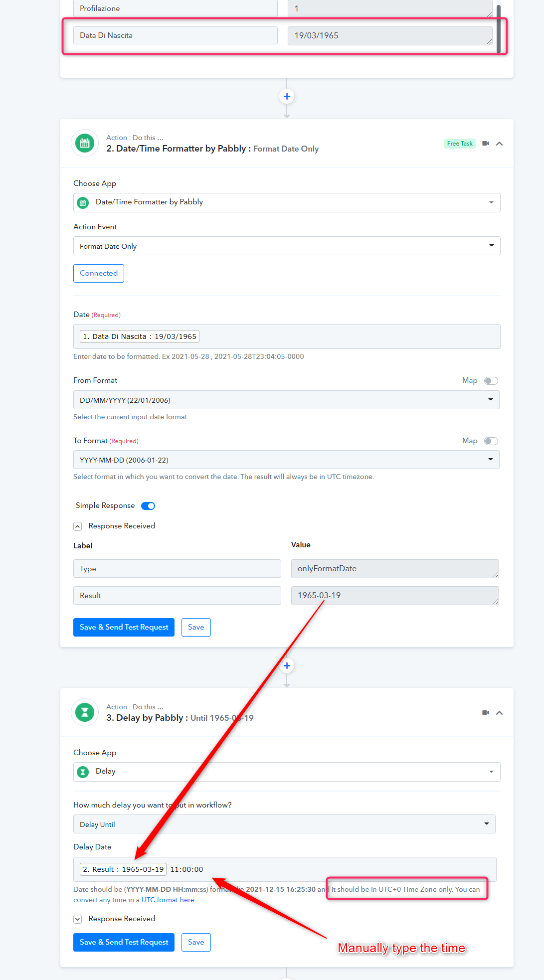Open the Date/Time Formatter step app icon
Image resolution: width=544 pixels, height=980 pixels.
[85, 144]
